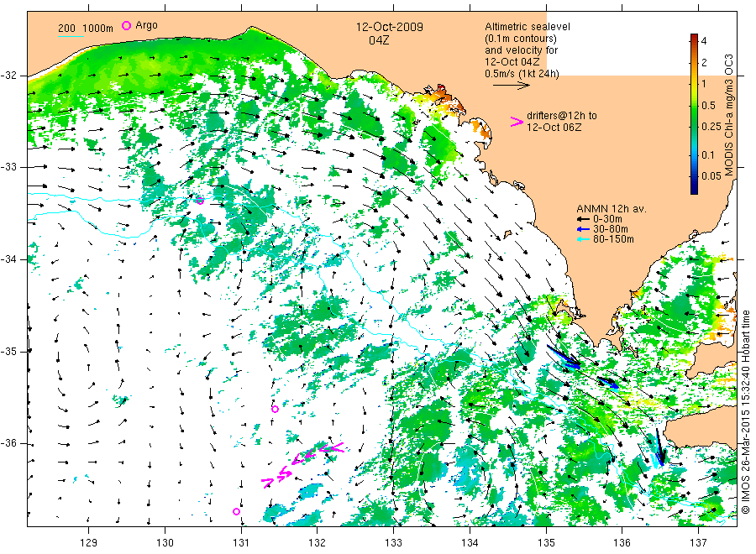Click the latitude label -36
The width and height of the screenshot is (756, 554).
tap(9, 444)
